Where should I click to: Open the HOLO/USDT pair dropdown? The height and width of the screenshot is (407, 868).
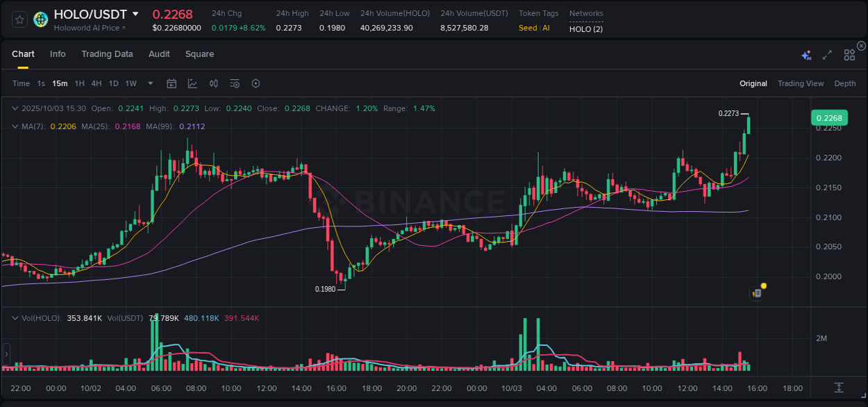pyautogui.click(x=135, y=13)
